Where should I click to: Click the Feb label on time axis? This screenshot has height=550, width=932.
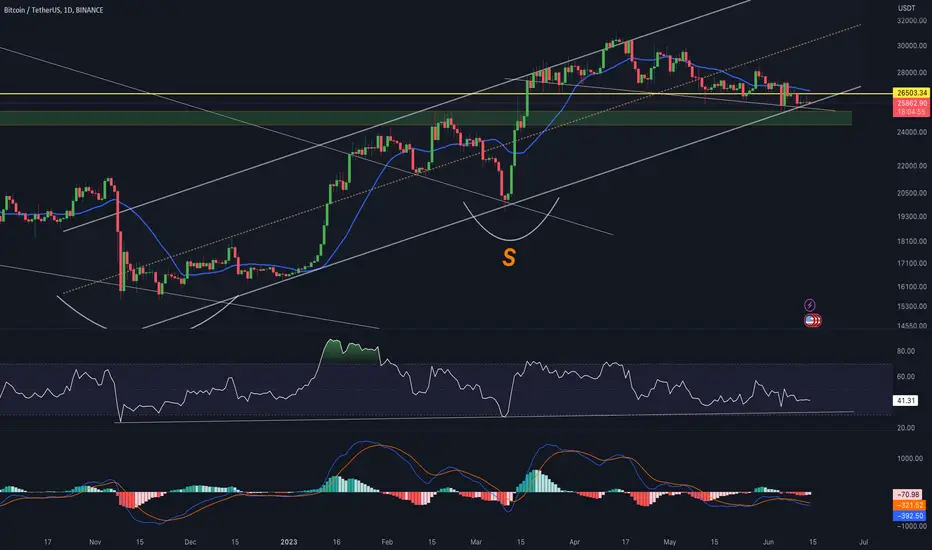(387, 542)
